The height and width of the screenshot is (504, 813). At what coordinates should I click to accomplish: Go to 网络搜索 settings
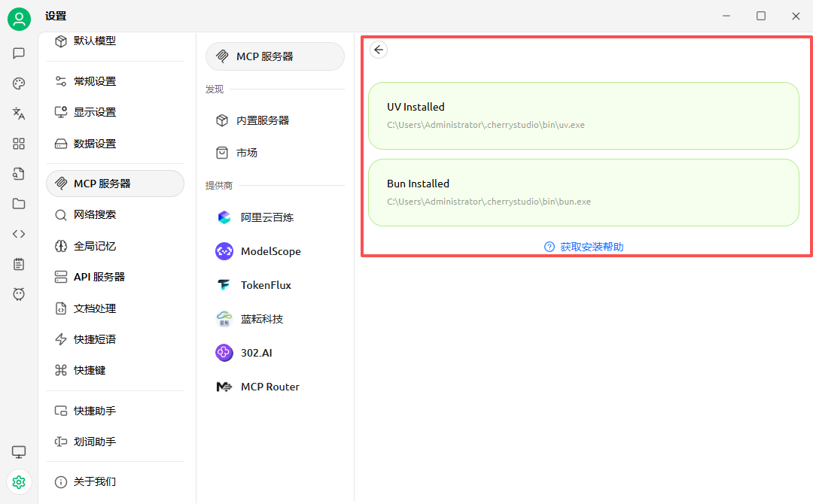point(95,214)
